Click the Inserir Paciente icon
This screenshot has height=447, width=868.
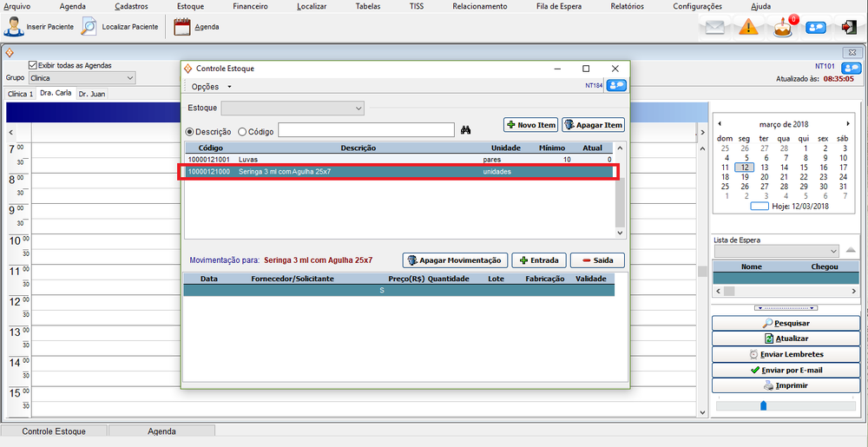[14, 27]
